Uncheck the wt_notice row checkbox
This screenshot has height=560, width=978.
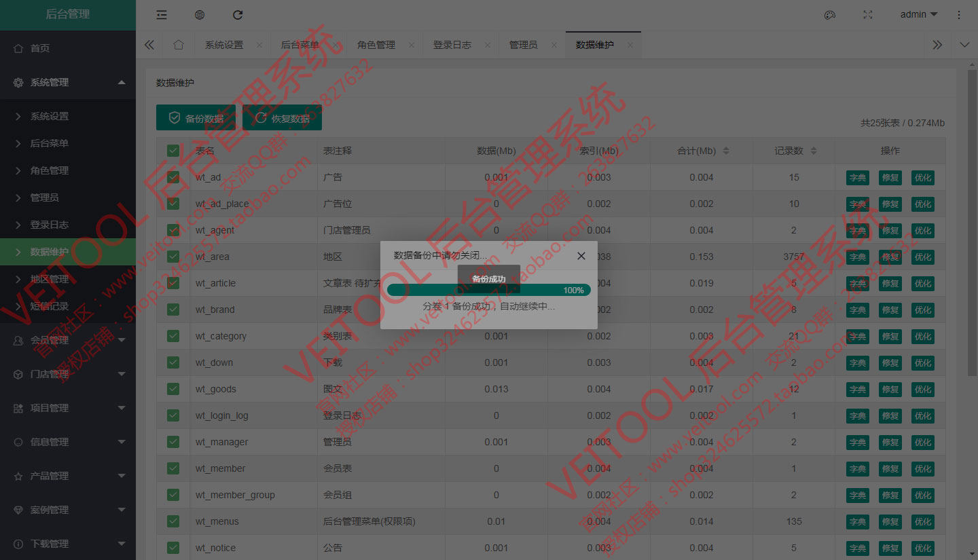point(173,548)
